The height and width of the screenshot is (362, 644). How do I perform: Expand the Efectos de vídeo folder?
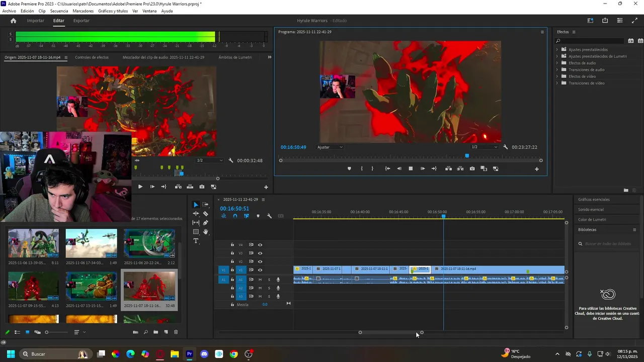[x=557, y=76]
